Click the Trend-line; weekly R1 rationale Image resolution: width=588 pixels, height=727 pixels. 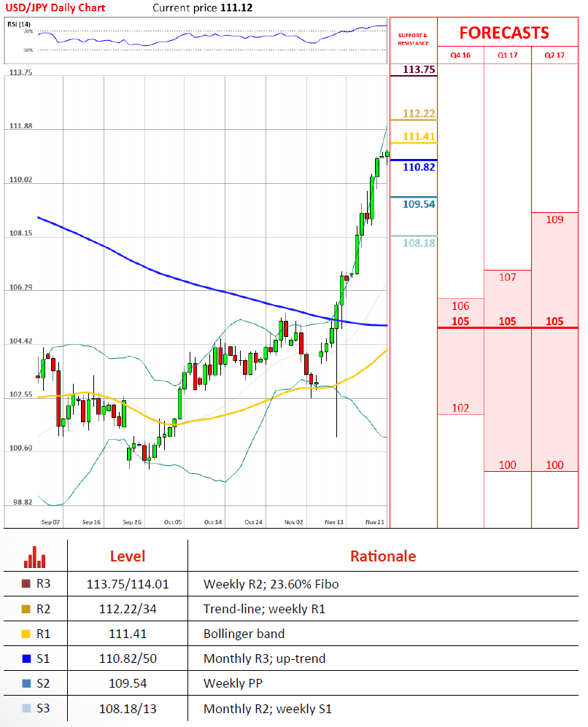point(264,609)
